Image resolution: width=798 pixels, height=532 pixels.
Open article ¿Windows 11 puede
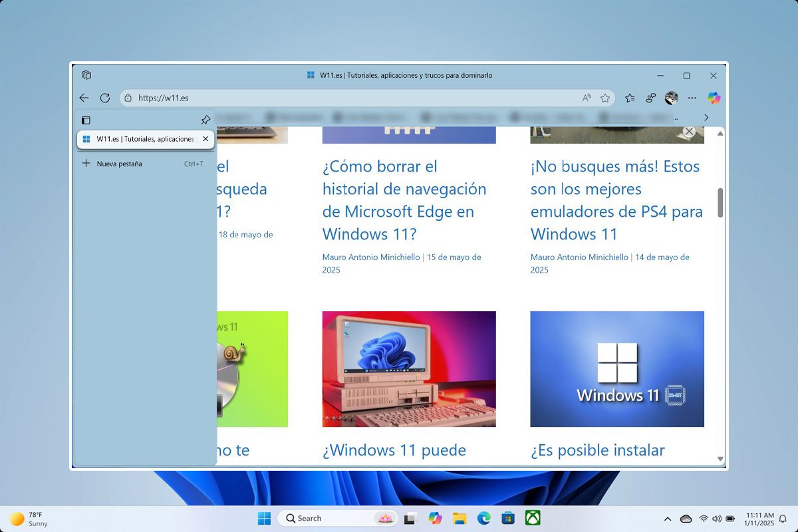(x=394, y=450)
